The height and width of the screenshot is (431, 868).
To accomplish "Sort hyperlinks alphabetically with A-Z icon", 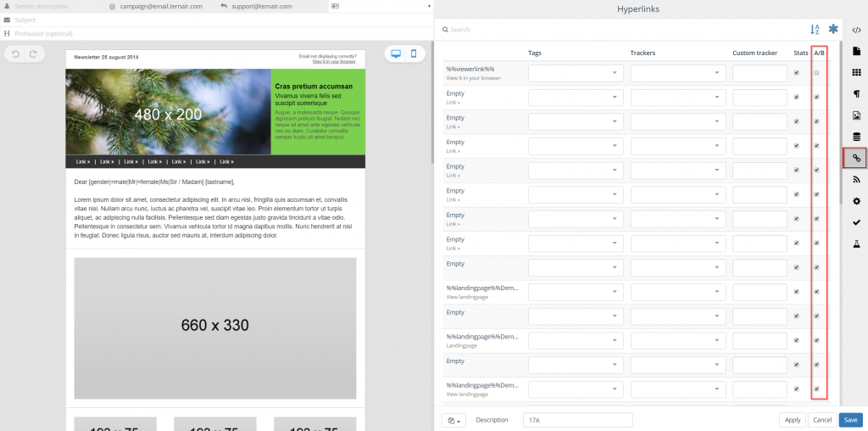I will coord(815,30).
